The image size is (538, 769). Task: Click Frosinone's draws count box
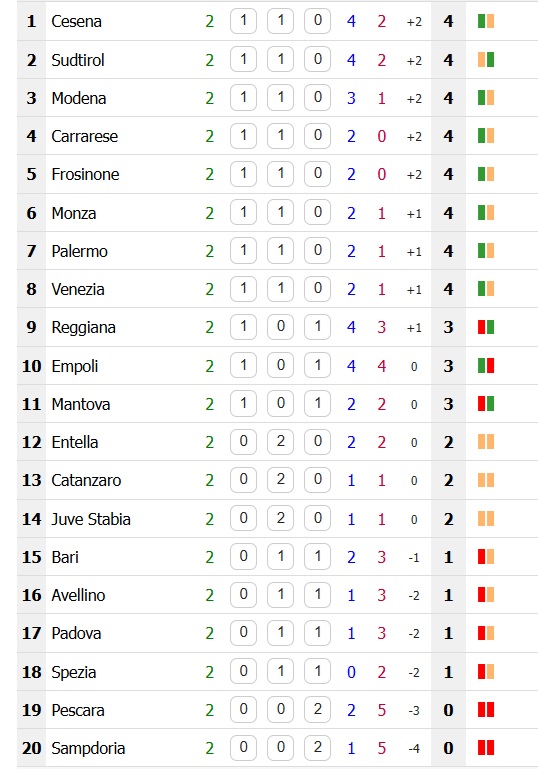point(281,174)
